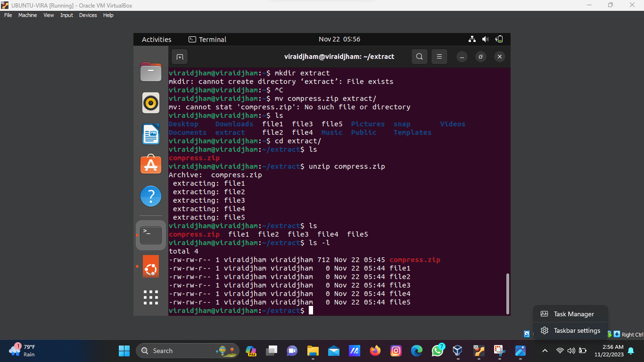This screenshot has width=644, height=362.
Task: Click the 'total 4' output line
Action: pos(183,251)
